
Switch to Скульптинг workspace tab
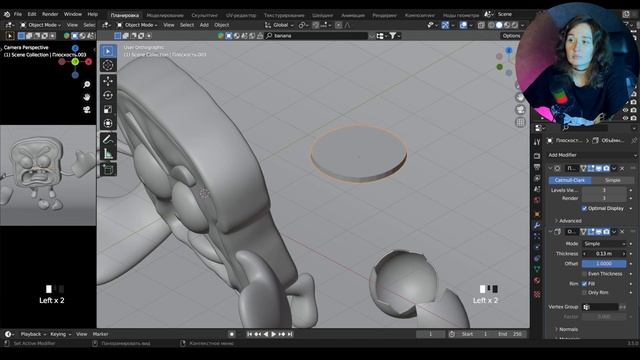[204, 16]
